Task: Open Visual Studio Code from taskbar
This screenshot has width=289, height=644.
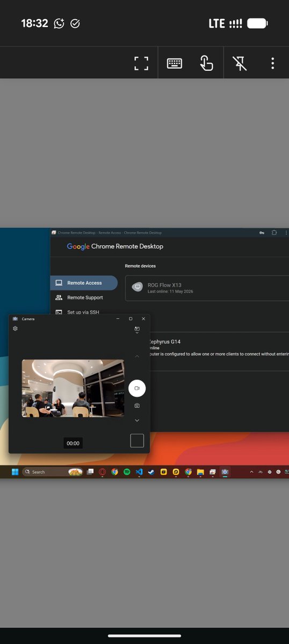Action: pyautogui.click(x=139, y=472)
